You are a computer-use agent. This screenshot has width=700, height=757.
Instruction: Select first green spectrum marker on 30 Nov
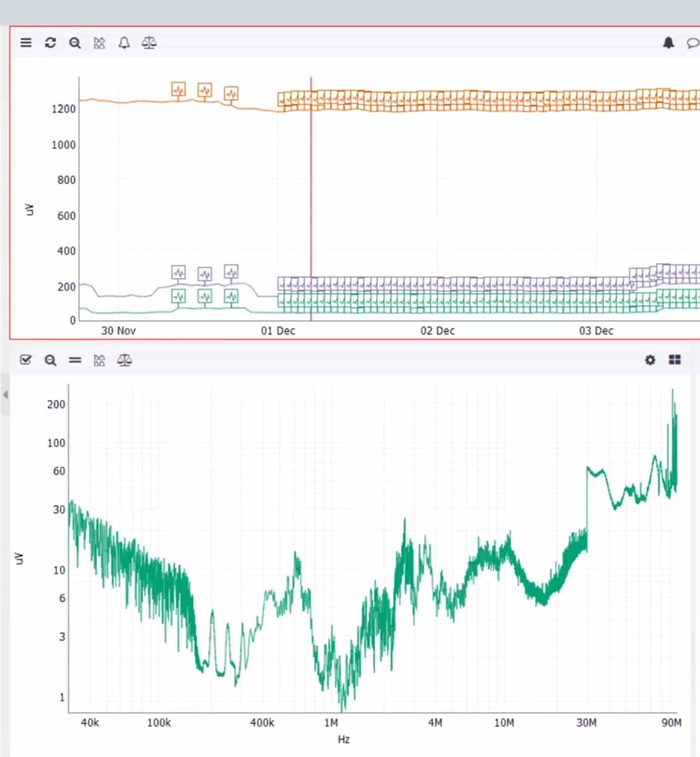pos(178,296)
